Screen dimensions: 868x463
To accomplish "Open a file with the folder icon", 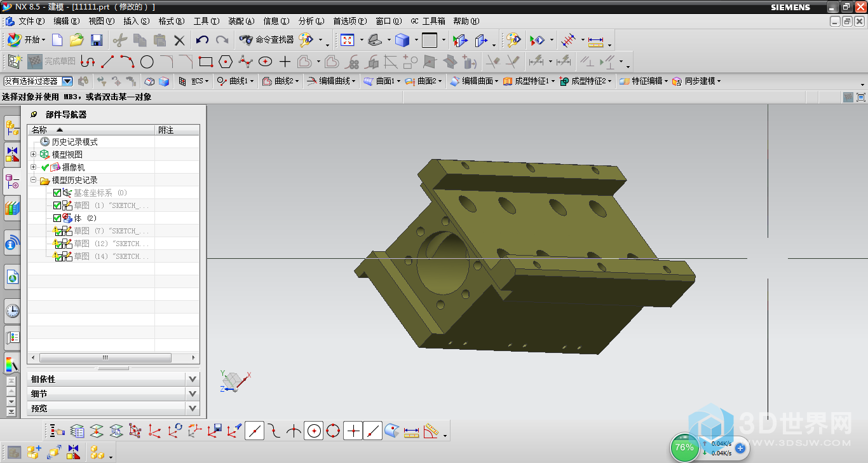I will (77, 40).
